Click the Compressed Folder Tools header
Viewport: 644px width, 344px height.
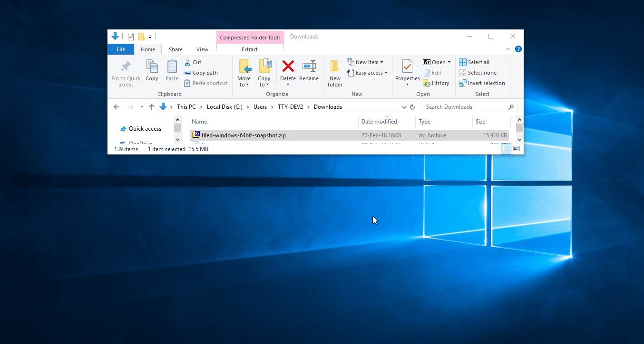pos(250,38)
